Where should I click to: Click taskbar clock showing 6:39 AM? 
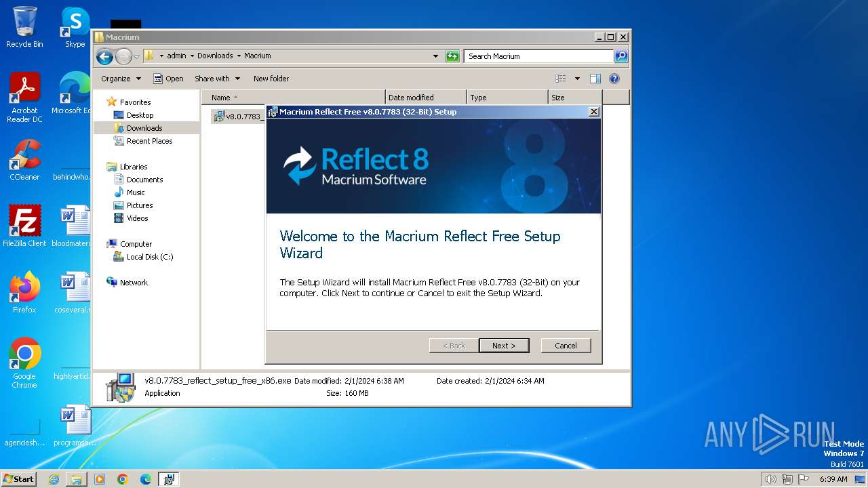click(833, 479)
